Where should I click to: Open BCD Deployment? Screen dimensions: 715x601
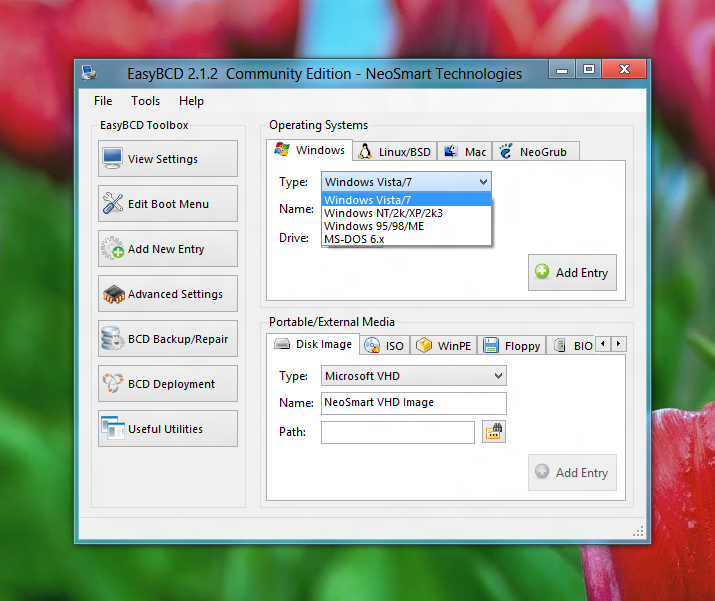168,383
